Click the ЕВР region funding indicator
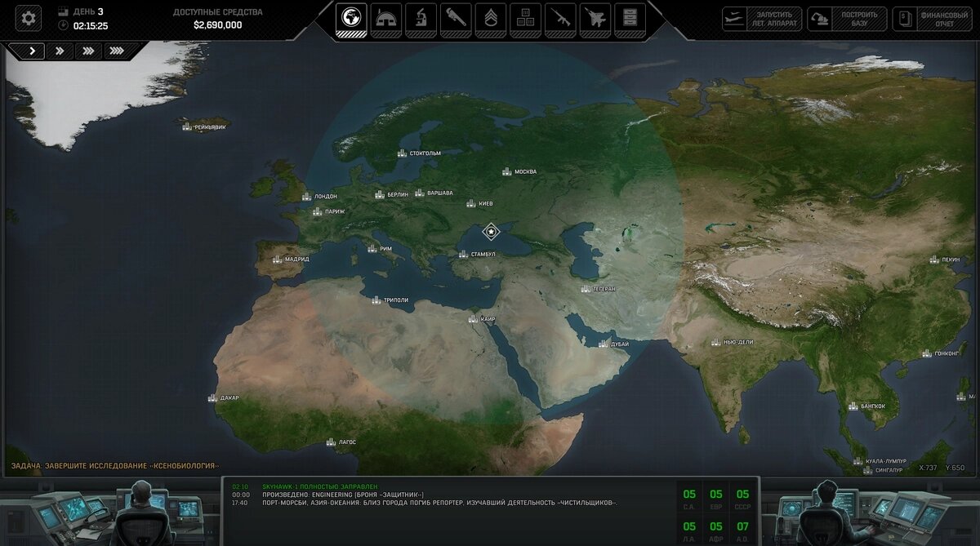The width and height of the screenshot is (980, 546). (716, 499)
